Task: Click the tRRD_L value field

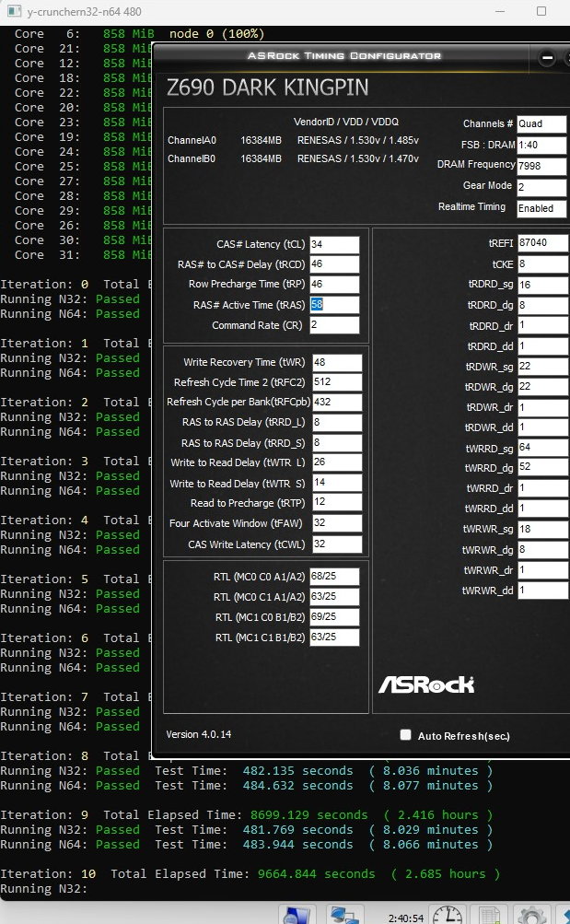Action: pyautogui.click(x=337, y=423)
